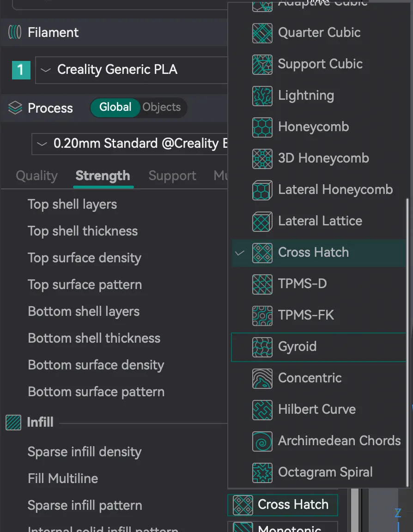This screenshot has height=532, width=413.
Task: Open the Monotonic internal solid infill dropdown
Action: coord(282,526)
